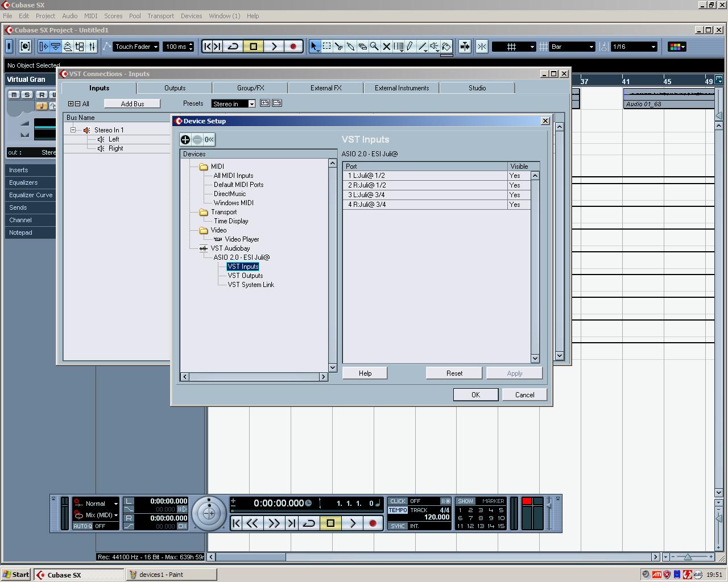This screenshot has width=728, height=582.
Task: Open the Transport menu
Action: pos(160,16)
